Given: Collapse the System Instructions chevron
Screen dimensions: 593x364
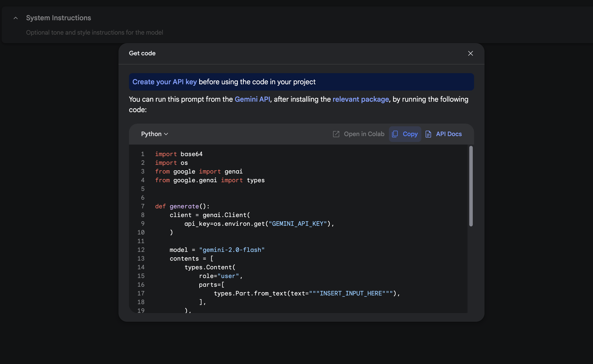Looking at the screenshot, I should [x=16, y=18].
